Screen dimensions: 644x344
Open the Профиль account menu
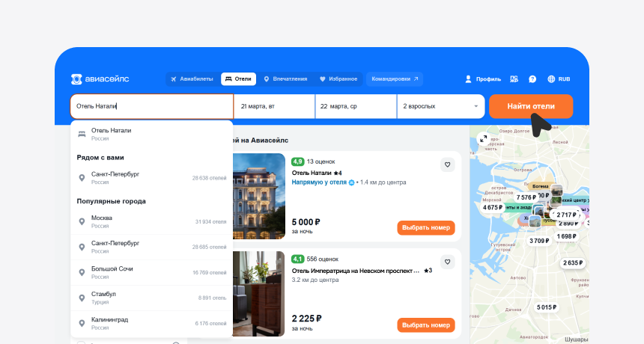tap(483, 79)
